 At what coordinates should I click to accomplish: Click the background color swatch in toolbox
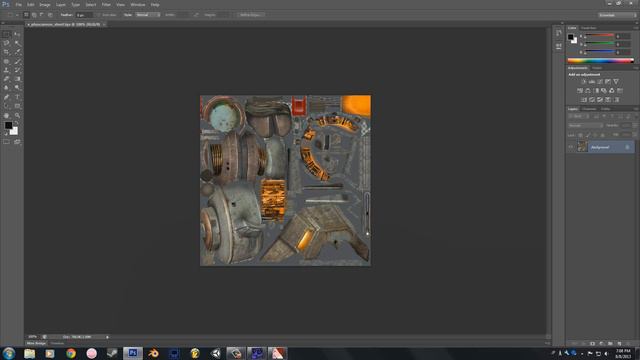(x=15, y=131)
